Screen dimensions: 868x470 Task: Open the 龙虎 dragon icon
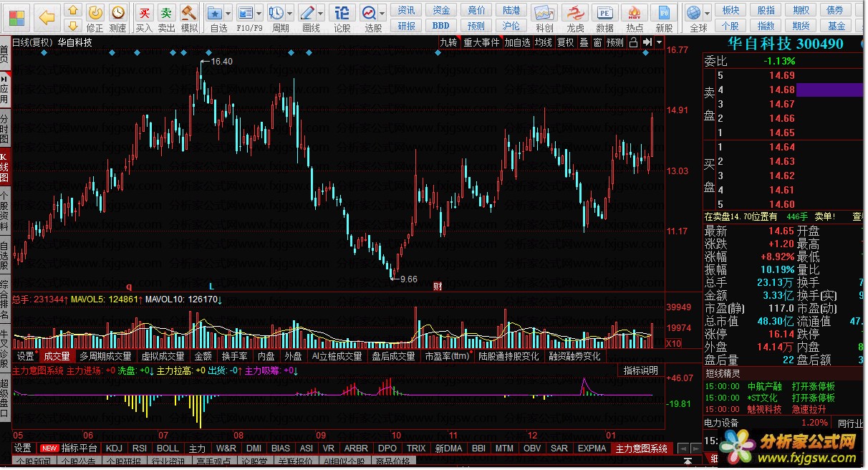click(575, 12)
